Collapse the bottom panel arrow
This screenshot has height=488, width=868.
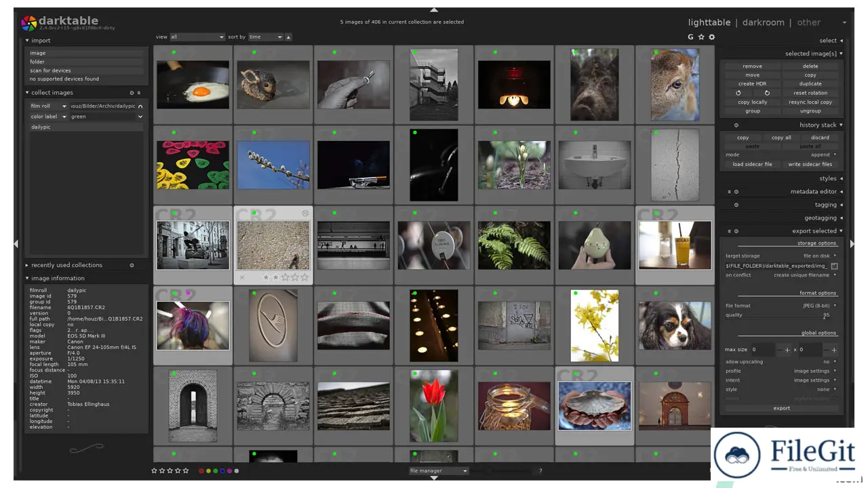[434, 478]
